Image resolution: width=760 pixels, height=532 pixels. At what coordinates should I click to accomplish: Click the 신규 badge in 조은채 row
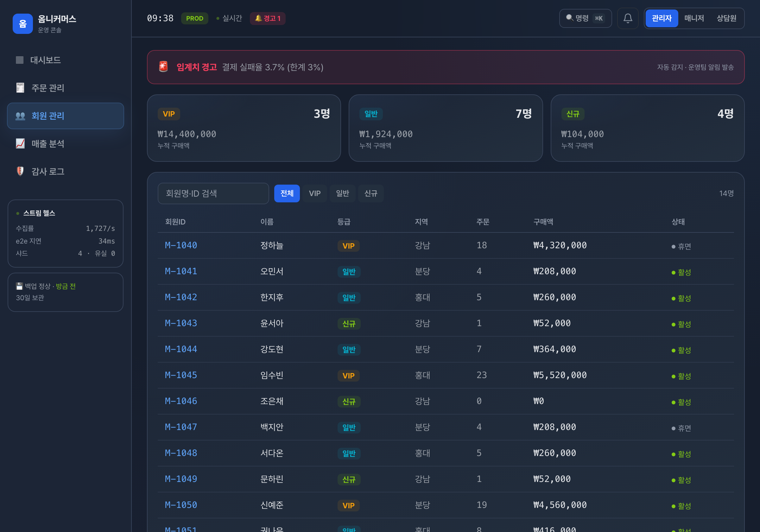349,402
